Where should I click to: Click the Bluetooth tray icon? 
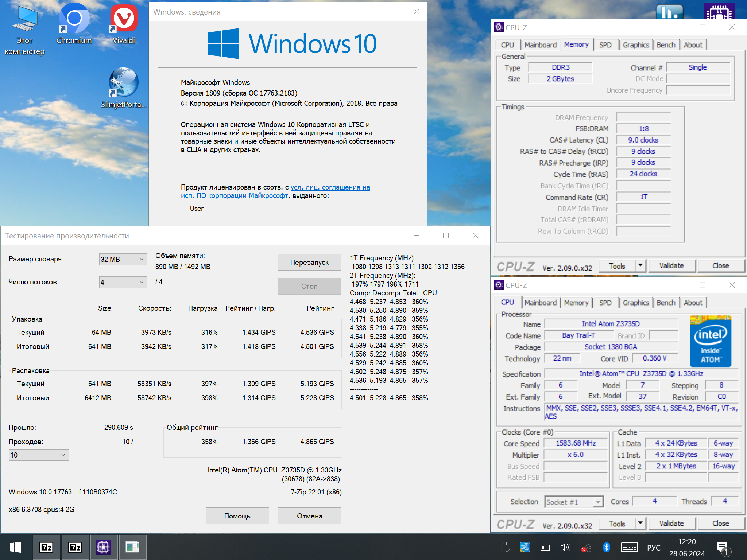tap(606, 547)
